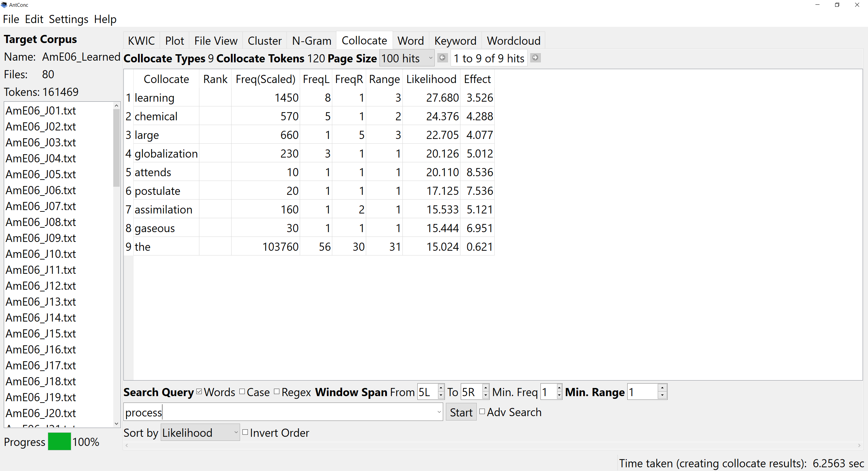The width and height of the screenshot is (868, 471).
Task: Click the AntConc app icon in title bar
Action: (4, 5)
